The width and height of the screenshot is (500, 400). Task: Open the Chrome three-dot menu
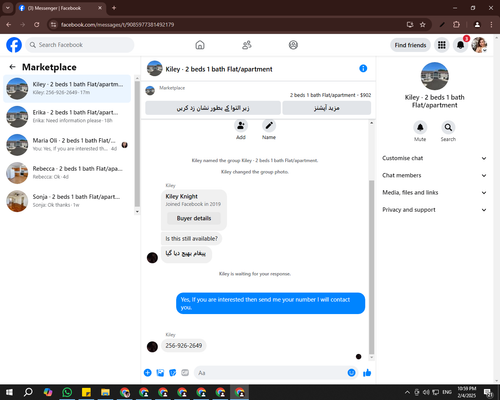pyautogui.click(x=491, y=25)
